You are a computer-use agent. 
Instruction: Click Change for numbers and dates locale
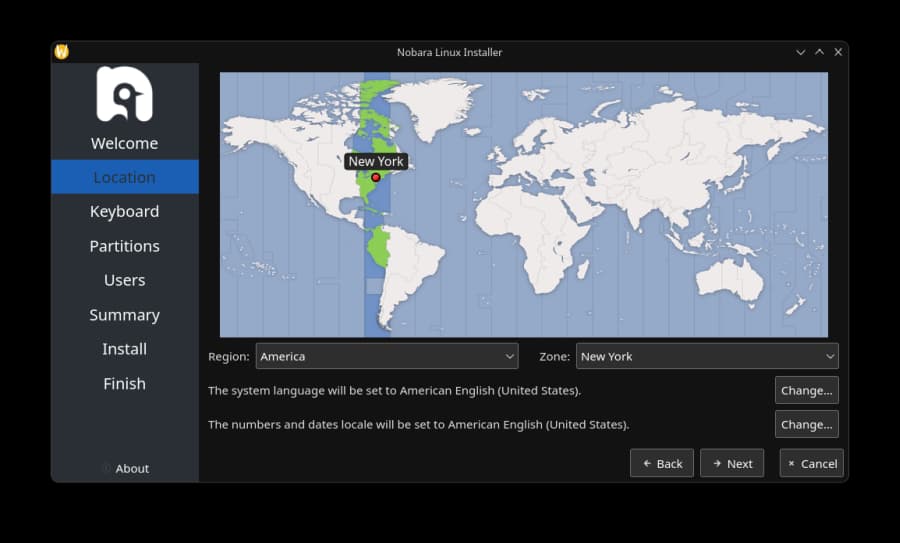click(x=806, y=424)
